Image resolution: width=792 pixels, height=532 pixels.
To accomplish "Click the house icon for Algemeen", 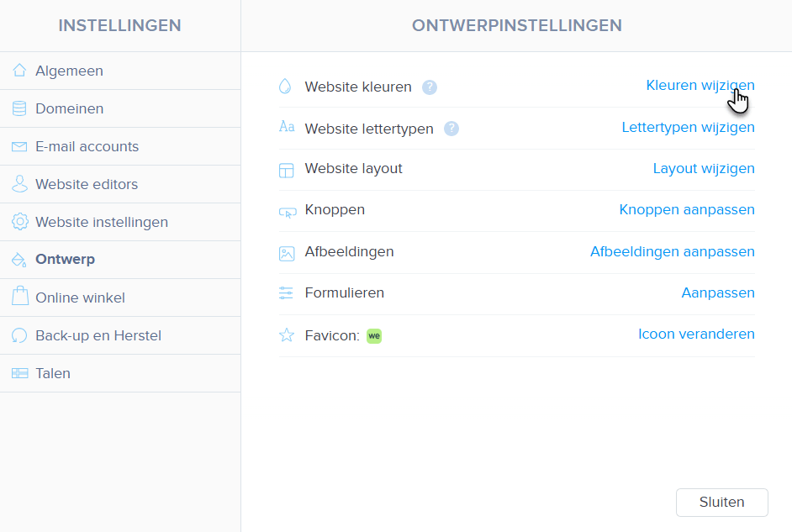I will 19,70.
